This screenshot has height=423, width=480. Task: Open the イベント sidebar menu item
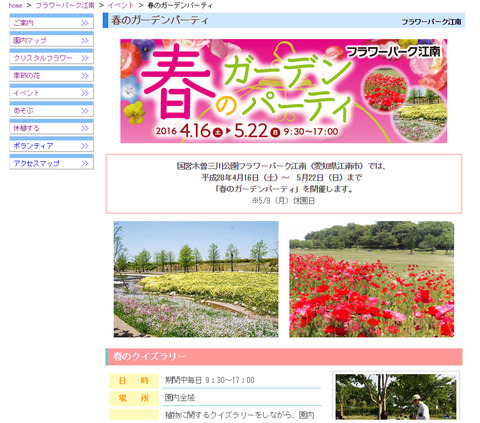pos(51,92)
